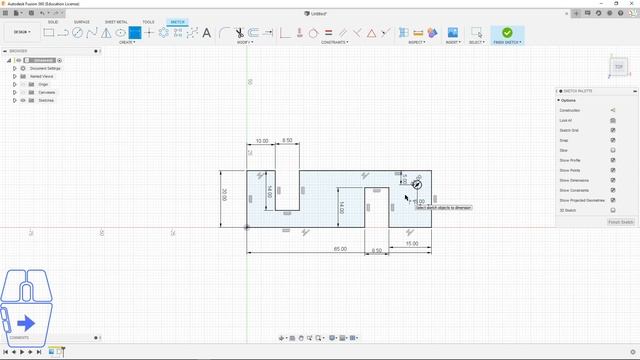Image resolution: width=640 pixels, height=360 pixels.
Task: Enable Slice checkbox
Action: [613, 150]
